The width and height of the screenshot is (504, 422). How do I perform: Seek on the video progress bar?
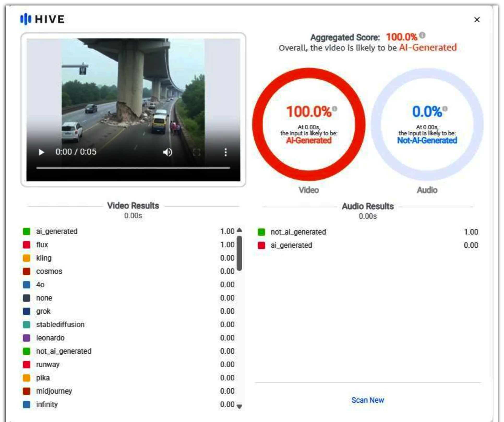point(133,168)
